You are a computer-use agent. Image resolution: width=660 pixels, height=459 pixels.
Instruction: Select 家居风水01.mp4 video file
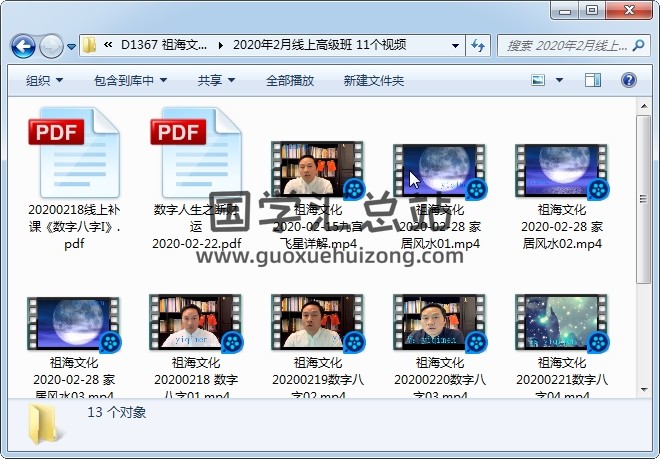click(x=439, y=168)
